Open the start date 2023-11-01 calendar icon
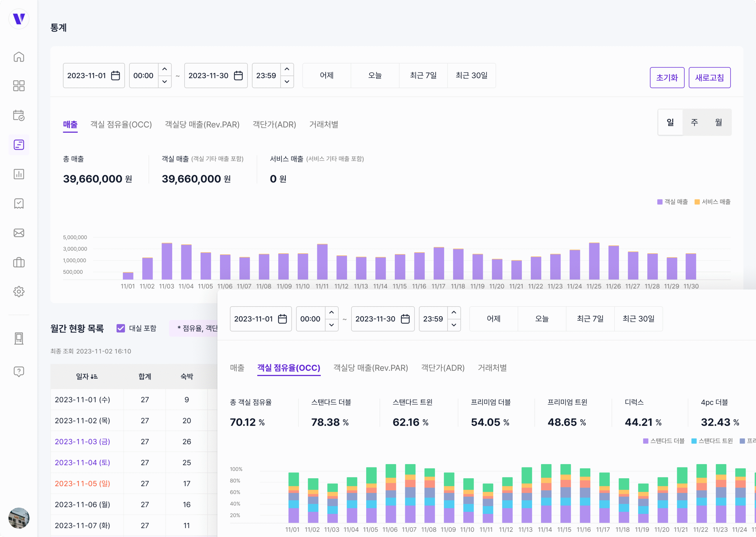This screenshot has width=756, height=537. [115, 76]
